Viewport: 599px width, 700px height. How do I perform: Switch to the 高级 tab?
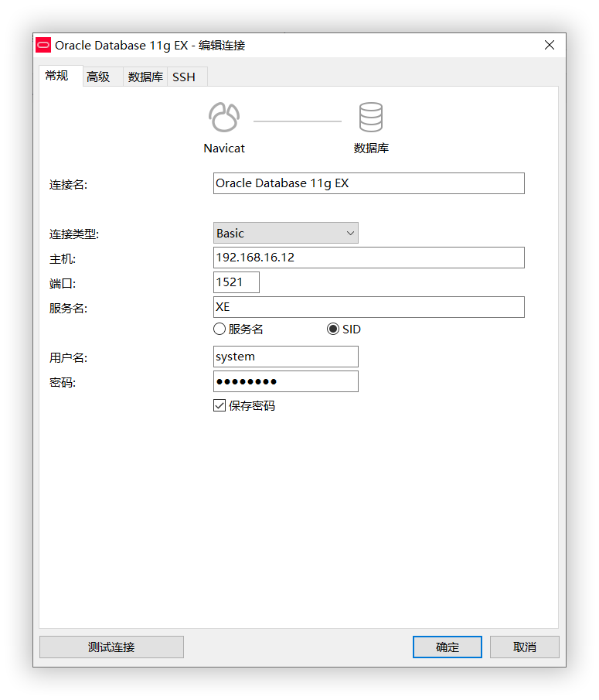click(103, 77)
